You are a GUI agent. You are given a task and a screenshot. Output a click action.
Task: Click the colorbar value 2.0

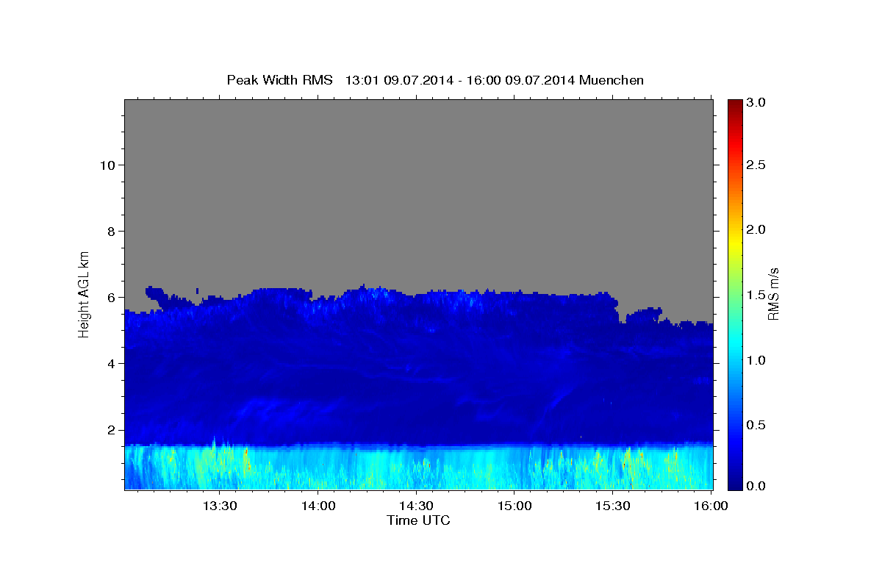pyautogui.click(x=756, y=229)
